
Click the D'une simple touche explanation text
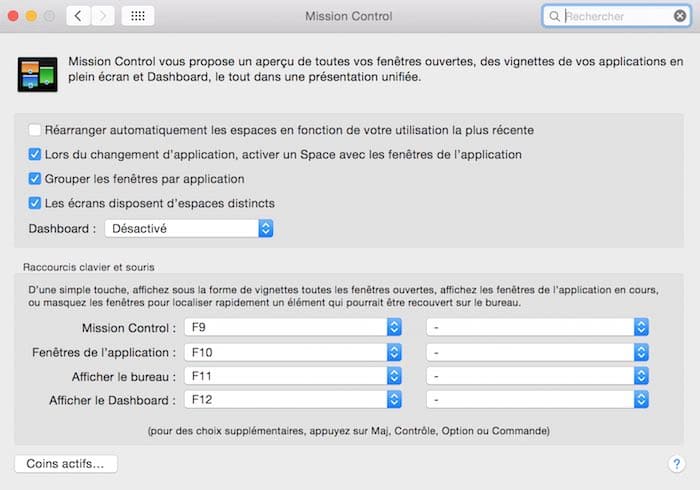(x=343, y=296)
